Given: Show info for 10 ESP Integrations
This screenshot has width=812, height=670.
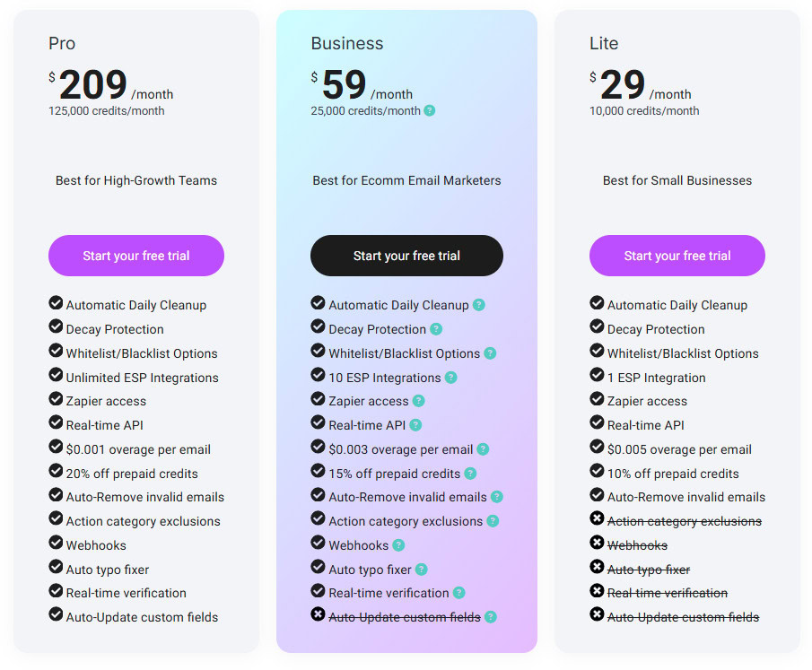Looking at the screenshot, I should [x=451, y=378].
